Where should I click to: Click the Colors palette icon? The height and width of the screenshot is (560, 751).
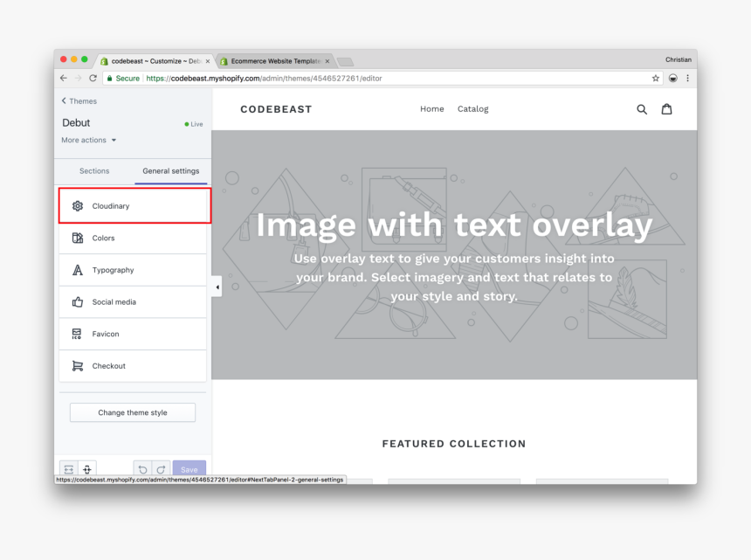(78, 239)
